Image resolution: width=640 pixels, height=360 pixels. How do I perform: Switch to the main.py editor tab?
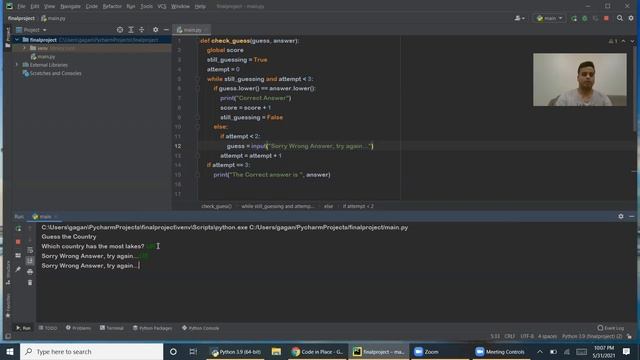click(x=192, y=30)
